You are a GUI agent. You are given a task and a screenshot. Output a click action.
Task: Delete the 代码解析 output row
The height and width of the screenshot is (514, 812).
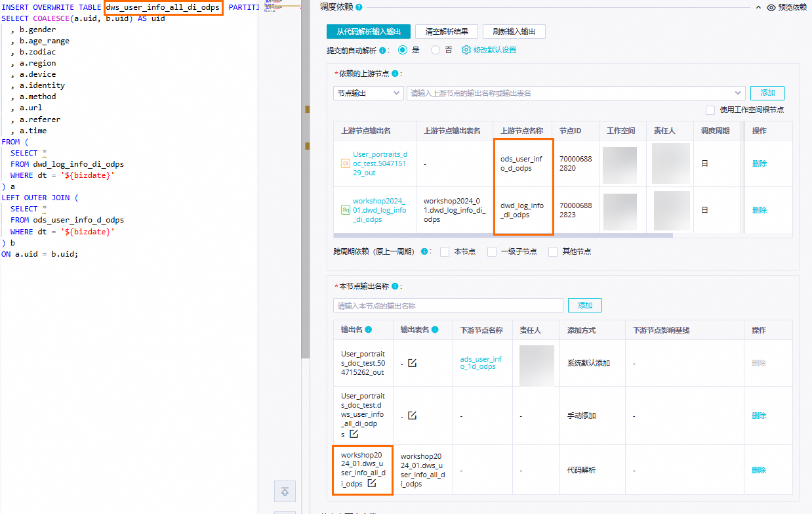pos(759,470)
